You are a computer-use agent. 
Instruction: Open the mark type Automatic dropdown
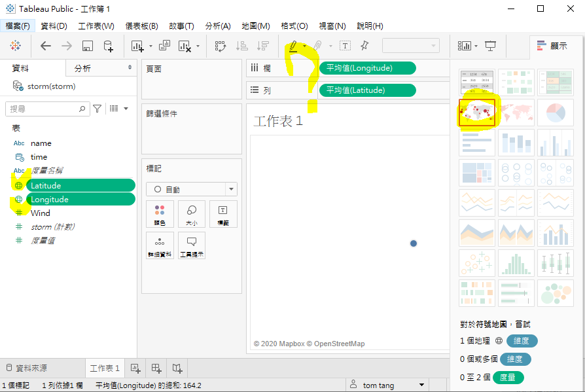point(191,189)
